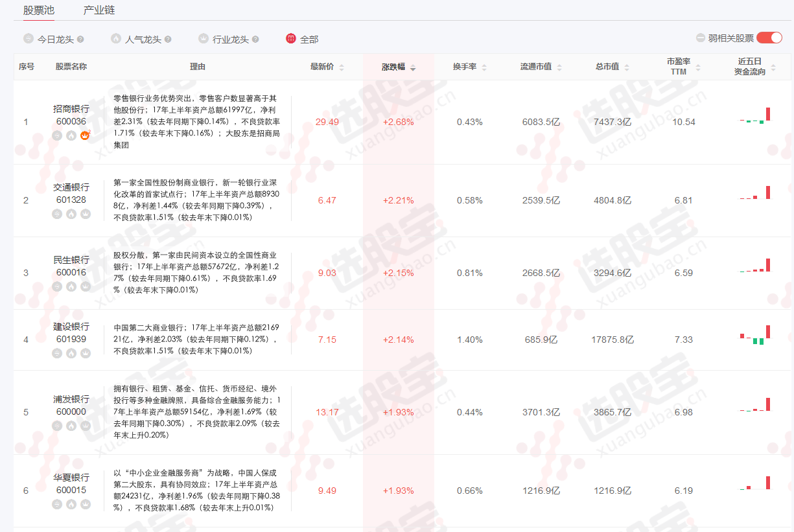
Task: Click the total market value 17875.8亿
Action: pyautogui.click(x=612, y=340)
